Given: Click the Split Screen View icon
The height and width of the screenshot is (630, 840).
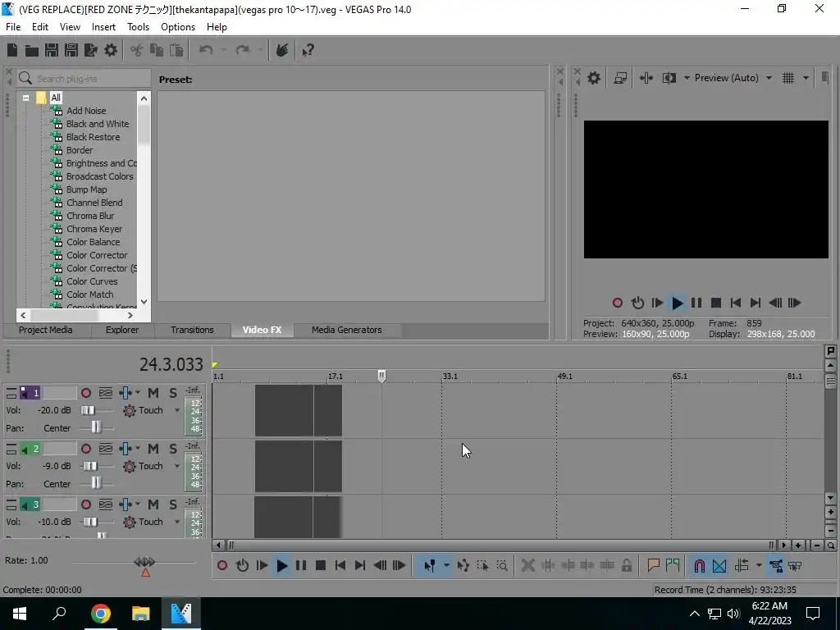Looking at the screenshot, I should tap(669, 78).
